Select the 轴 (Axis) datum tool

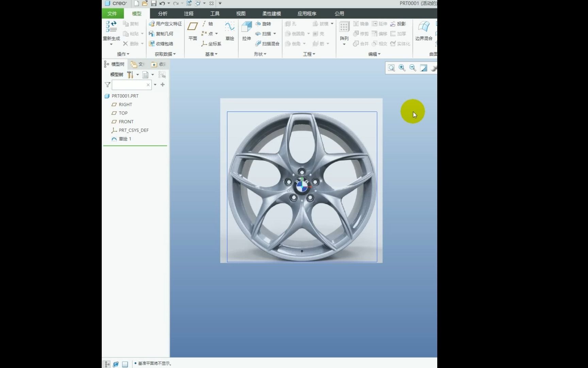(207, 24)
